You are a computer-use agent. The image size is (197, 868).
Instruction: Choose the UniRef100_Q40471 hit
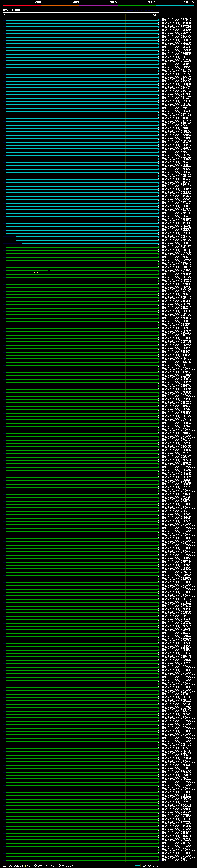[177, 78]
